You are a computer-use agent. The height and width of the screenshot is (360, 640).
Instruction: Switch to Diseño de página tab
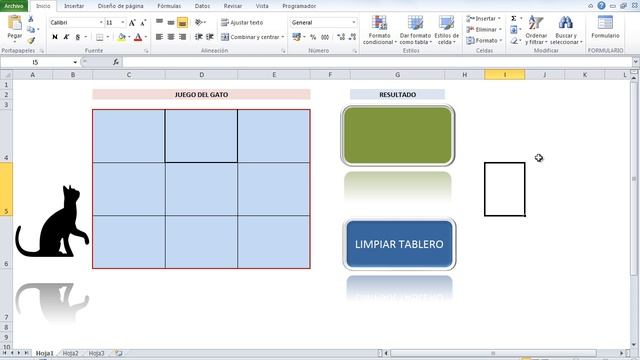tap(120, 6)
